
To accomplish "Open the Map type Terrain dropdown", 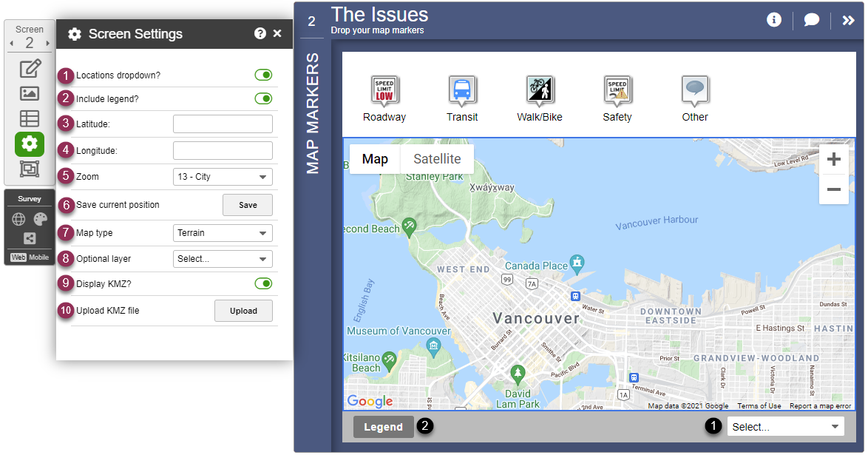I will point(223,233).
